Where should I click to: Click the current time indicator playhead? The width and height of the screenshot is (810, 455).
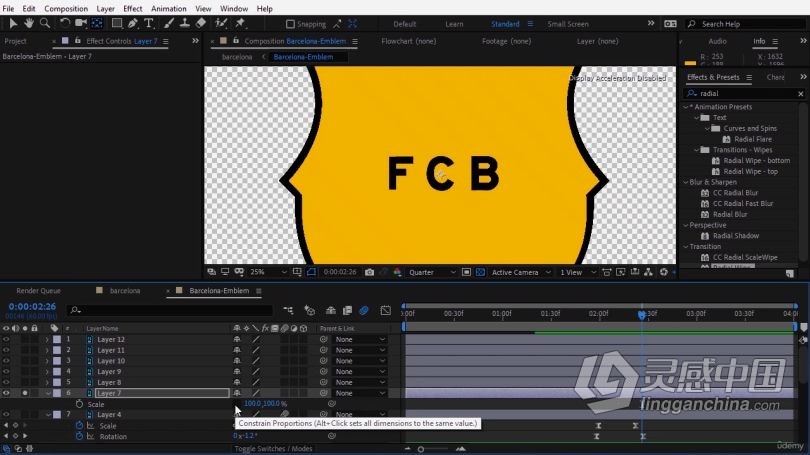click(x=642, y=314)
